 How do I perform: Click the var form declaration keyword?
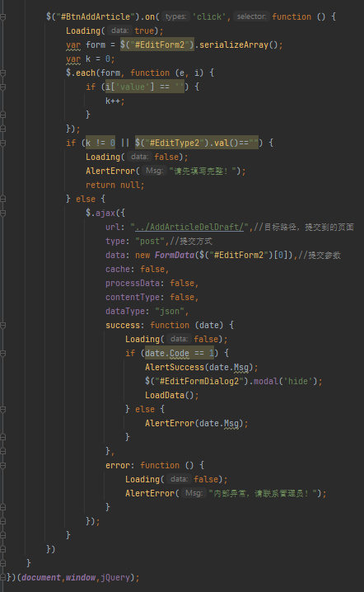[x=73, y=45]
